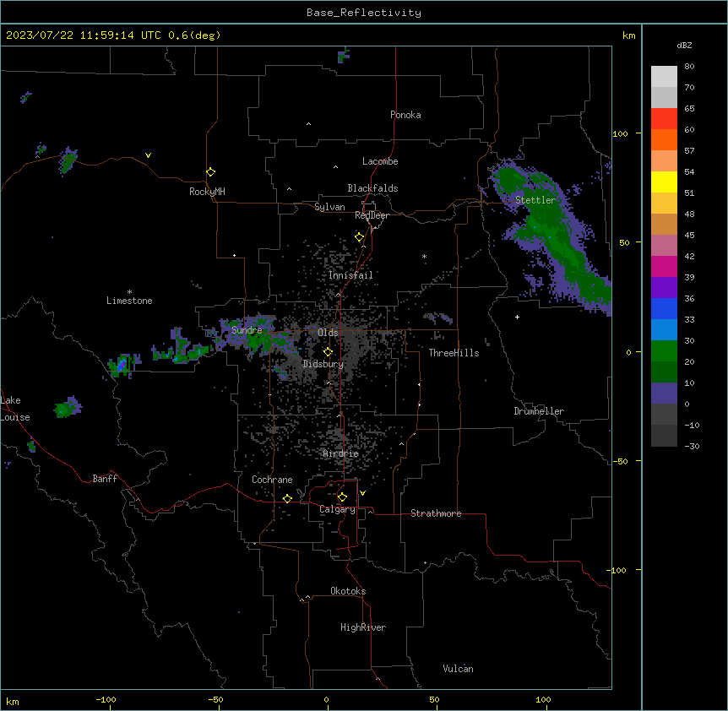728x711 pixels.
Task: Click the yellow diamond marker at Calgary
Action: 342,497
